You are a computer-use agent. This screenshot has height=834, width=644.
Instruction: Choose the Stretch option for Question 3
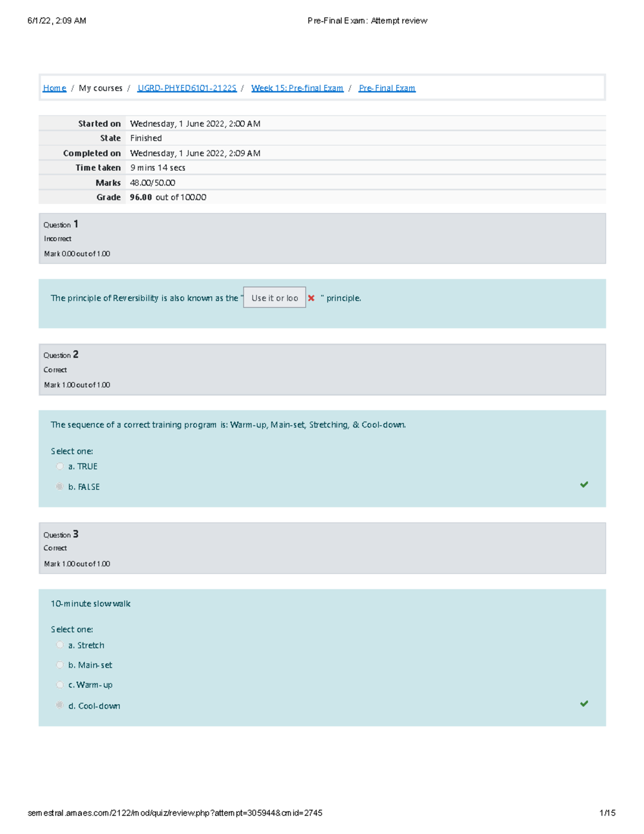click(60, 644)
